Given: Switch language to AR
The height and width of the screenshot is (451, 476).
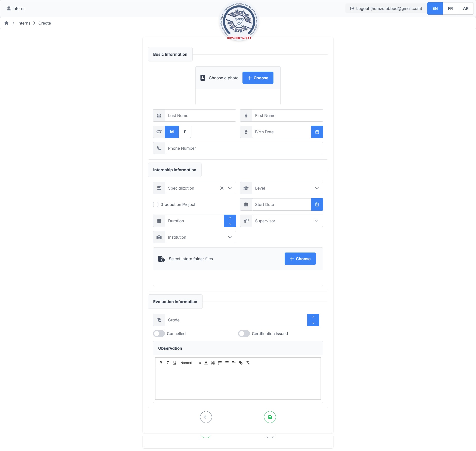Looking at the screenshot, I should click(466, 8).
